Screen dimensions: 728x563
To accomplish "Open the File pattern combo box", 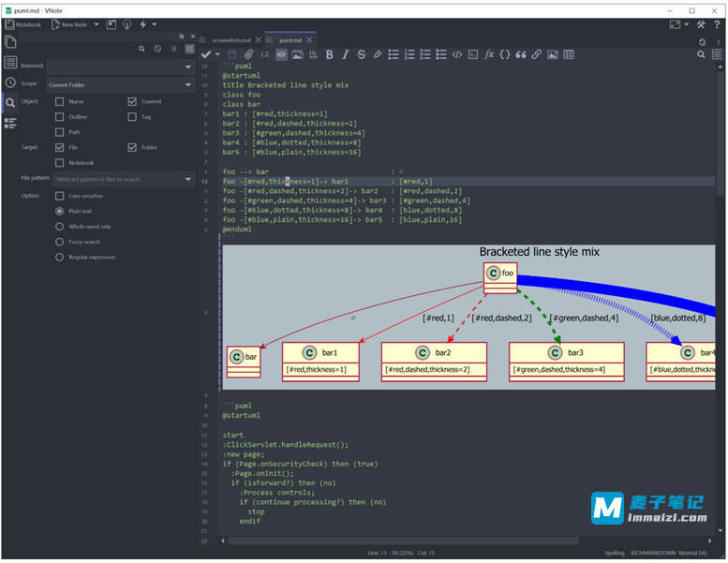I will (124, 179).
